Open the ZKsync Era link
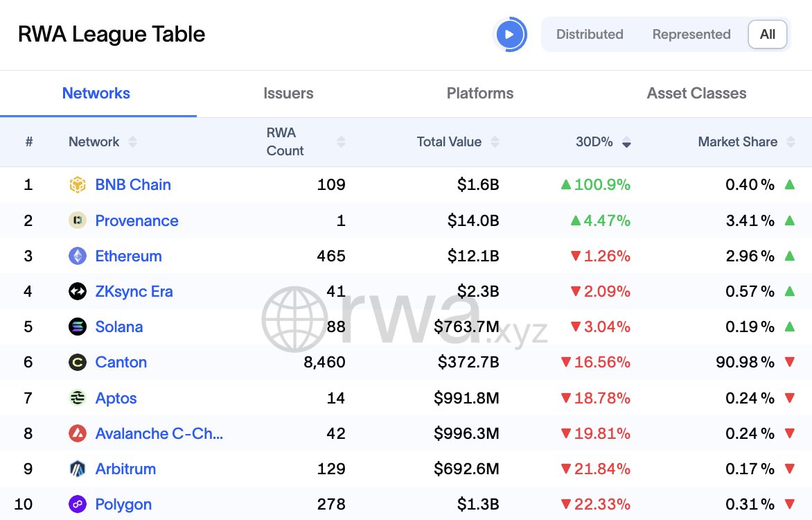Screen dimensions: 812x520 coord(134,291)
